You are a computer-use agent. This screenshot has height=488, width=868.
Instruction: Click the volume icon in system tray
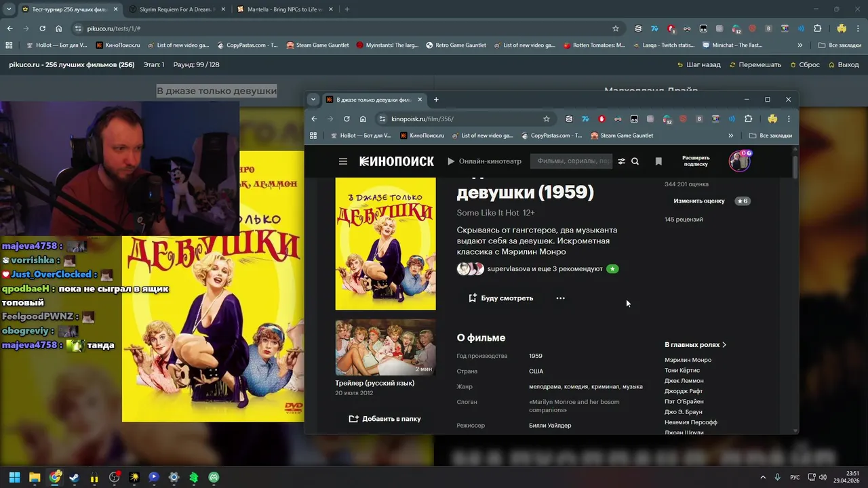(823, 477)
